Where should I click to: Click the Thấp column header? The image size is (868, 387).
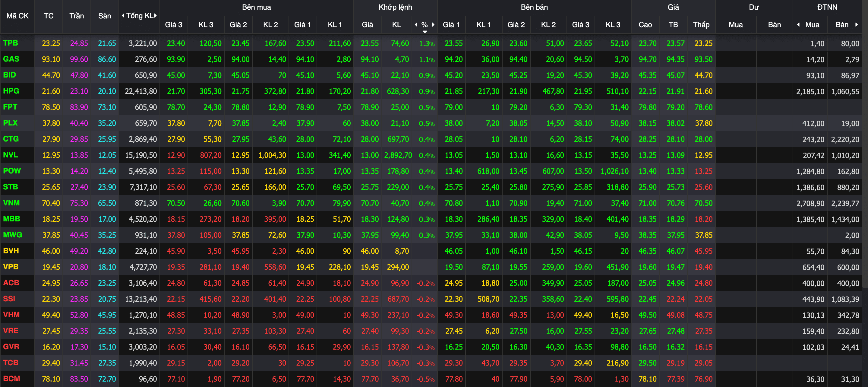(701, 25)
